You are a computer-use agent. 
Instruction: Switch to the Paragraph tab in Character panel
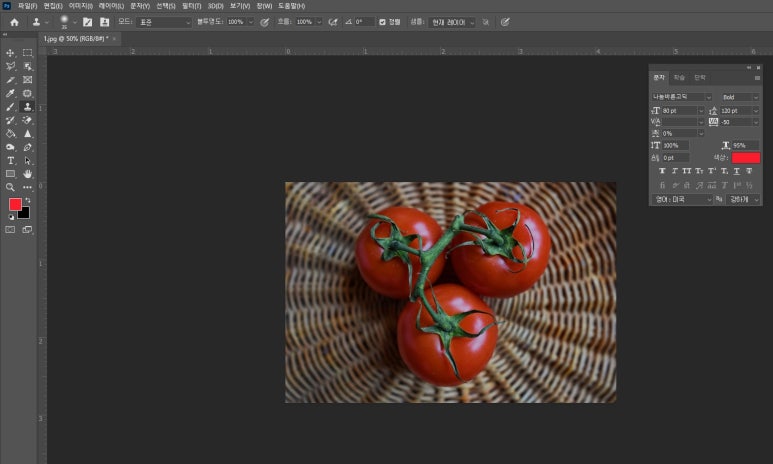point(700,77)
